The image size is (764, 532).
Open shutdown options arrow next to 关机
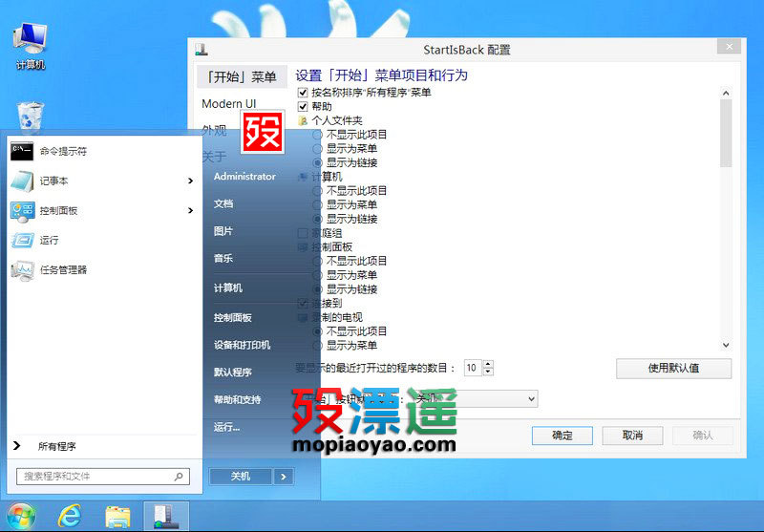[284, 477]
